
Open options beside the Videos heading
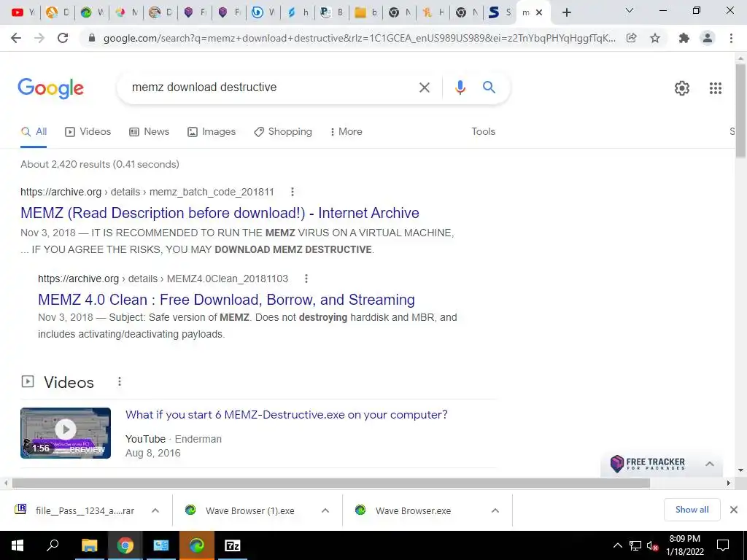coord(120,381)
